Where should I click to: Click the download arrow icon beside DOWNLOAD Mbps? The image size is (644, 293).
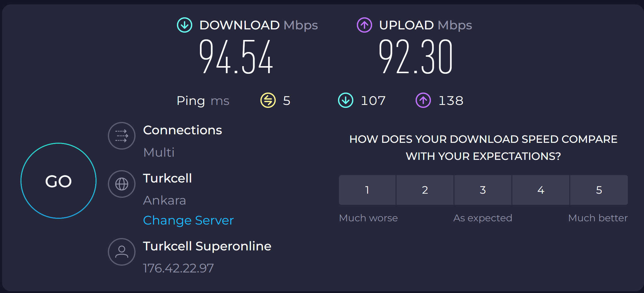point(185,25)
